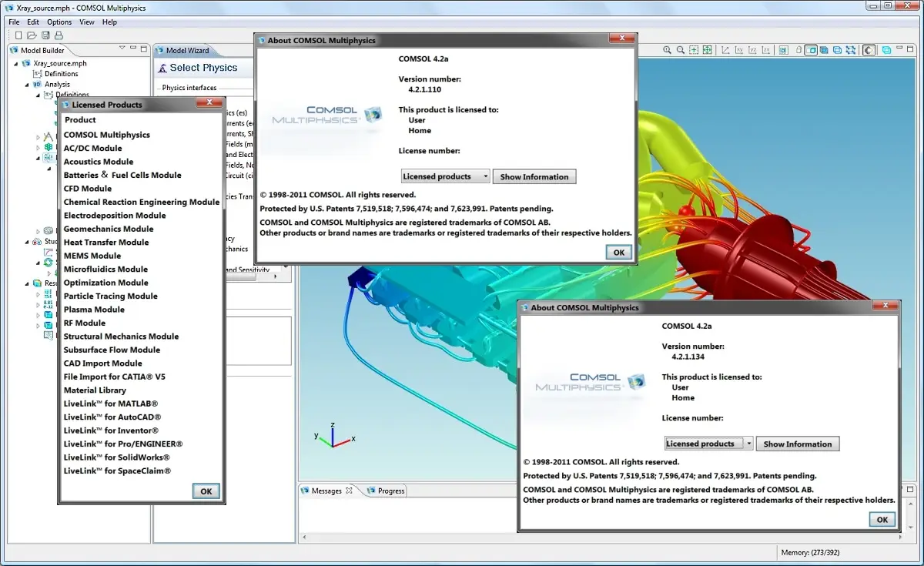Open the View menu

click(87, 22)
